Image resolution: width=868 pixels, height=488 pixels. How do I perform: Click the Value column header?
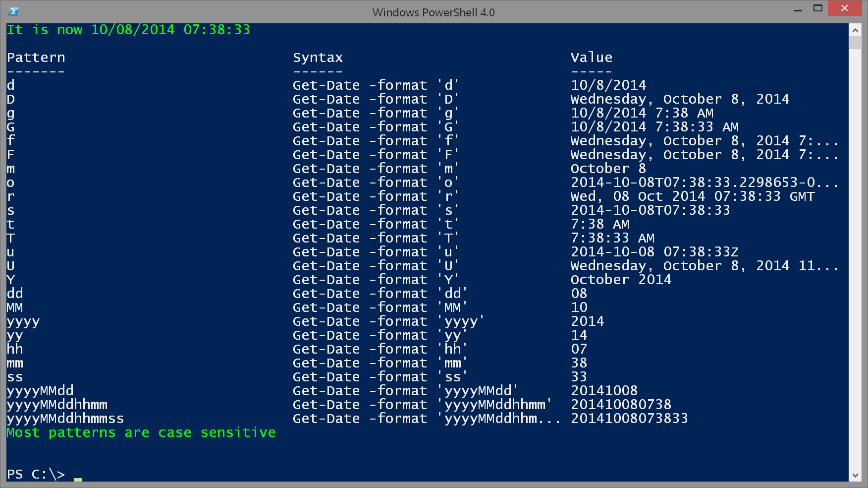coord(592,57)
